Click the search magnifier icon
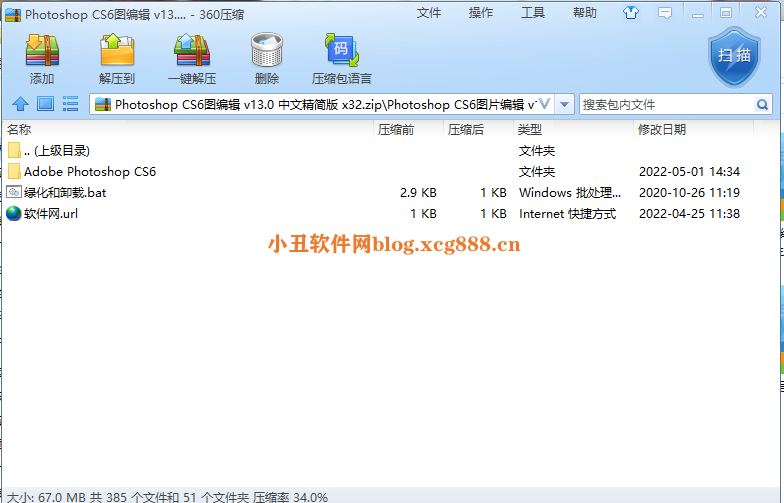 (x=762, y=104)
